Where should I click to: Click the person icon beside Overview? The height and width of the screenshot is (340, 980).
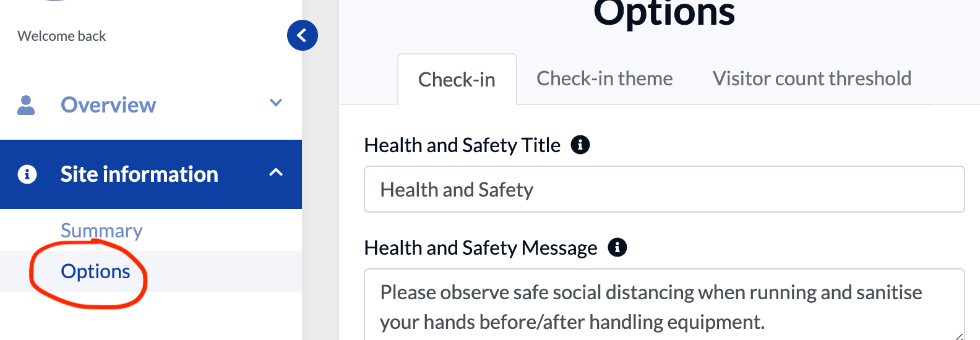[26, 105]
